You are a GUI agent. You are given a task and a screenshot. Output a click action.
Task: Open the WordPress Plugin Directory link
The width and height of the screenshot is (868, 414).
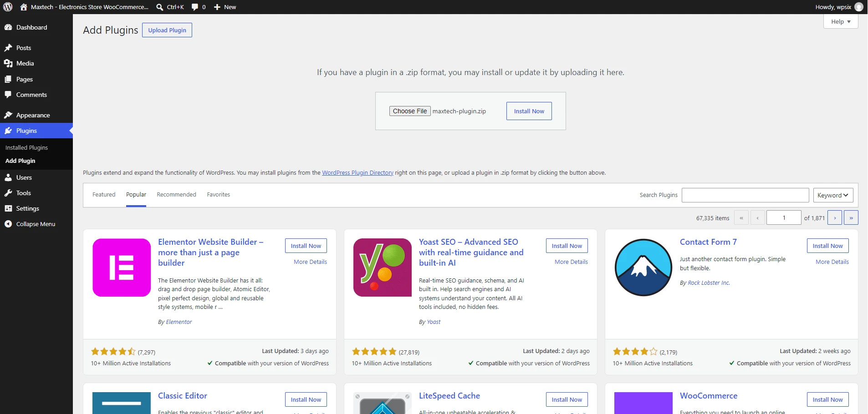pos(357,173)
